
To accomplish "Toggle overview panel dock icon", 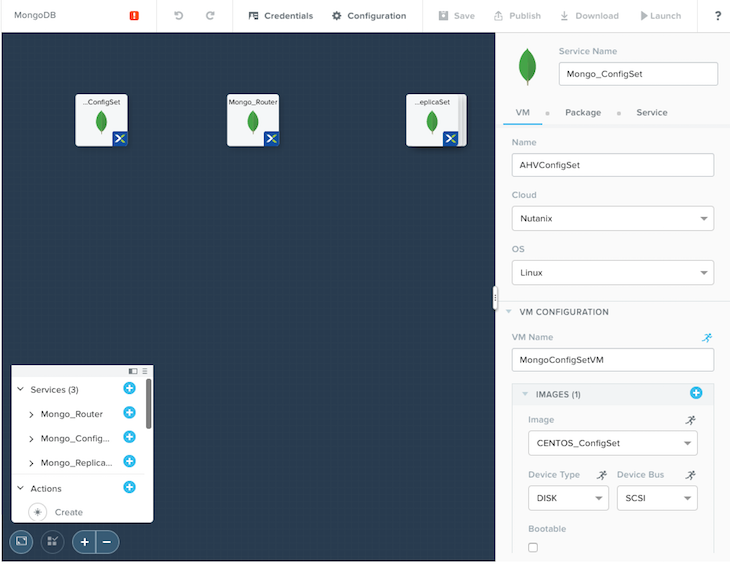I will 133,371.
